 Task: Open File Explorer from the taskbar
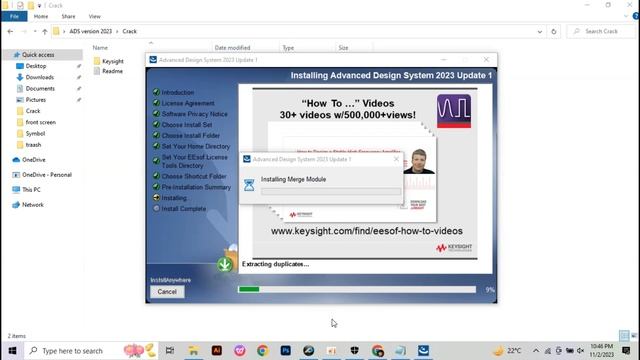click(193, 351)
